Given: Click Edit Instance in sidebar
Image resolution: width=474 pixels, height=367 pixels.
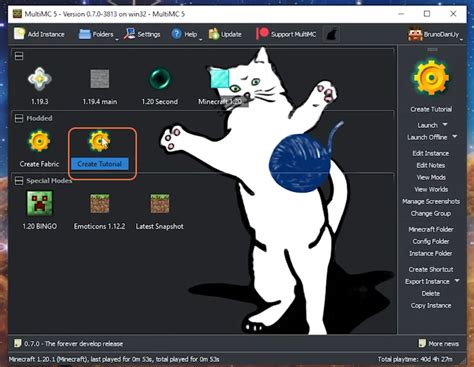Looking at the screenshot, I should tap(431, 153).
